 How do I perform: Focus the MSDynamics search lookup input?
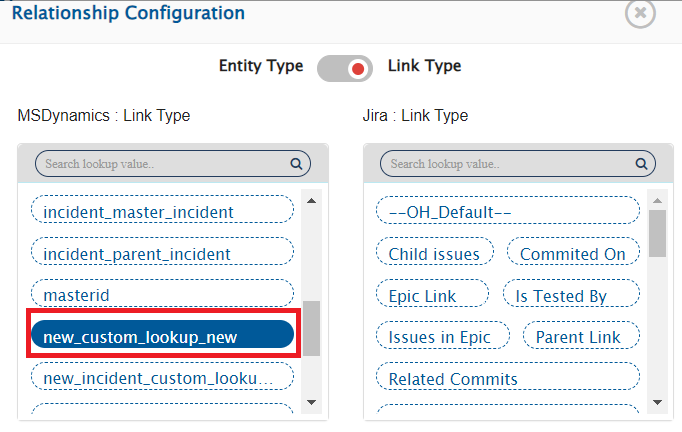tap(160, 164)
